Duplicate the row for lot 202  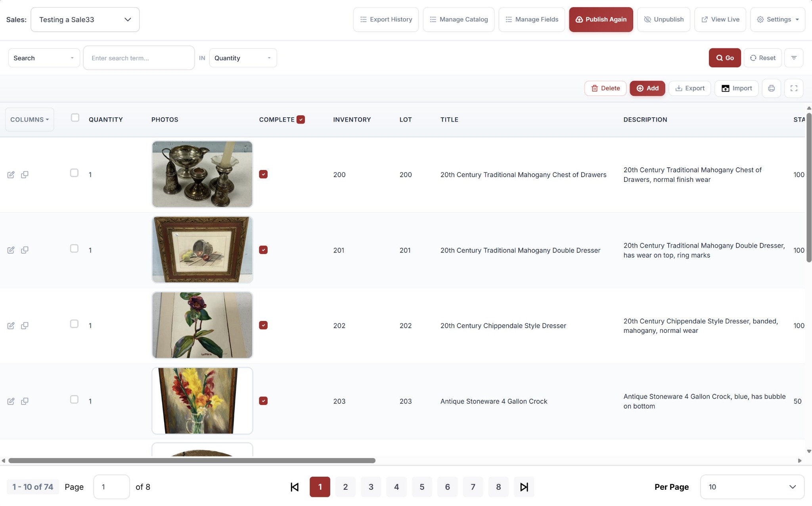[25, 326]
